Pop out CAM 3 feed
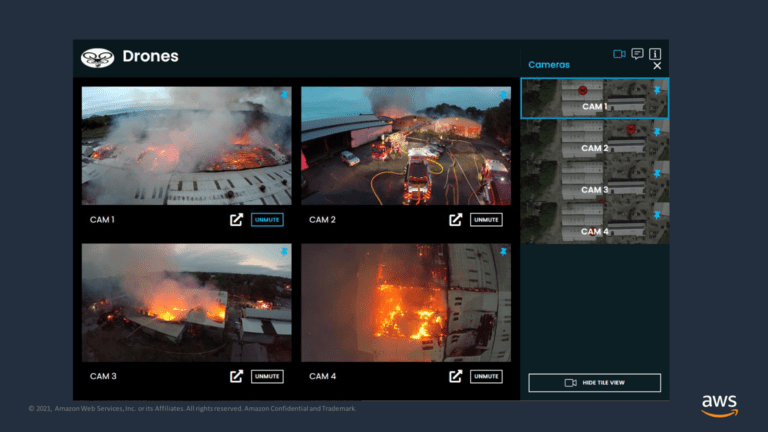Viewport: 768px width, 432px height. [237, 376]
